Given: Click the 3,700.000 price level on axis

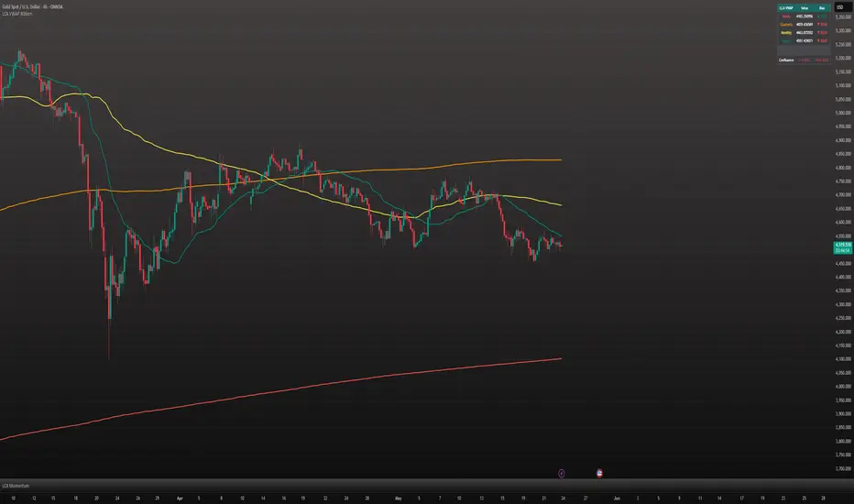Looking at the screenshot, I should 843,468.
